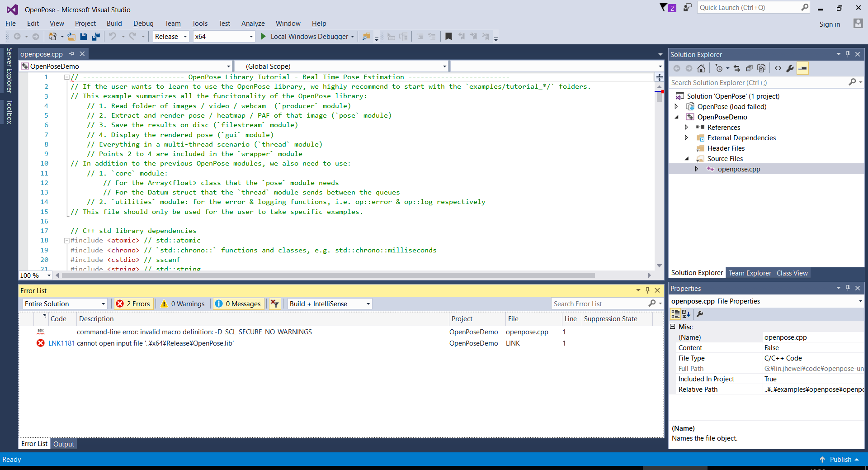The height and width of the screenshot is (470, 868).
Task: Toggle Show All Files in Solution Explorer
Action: pyautogui.click(x=762, y=68)
